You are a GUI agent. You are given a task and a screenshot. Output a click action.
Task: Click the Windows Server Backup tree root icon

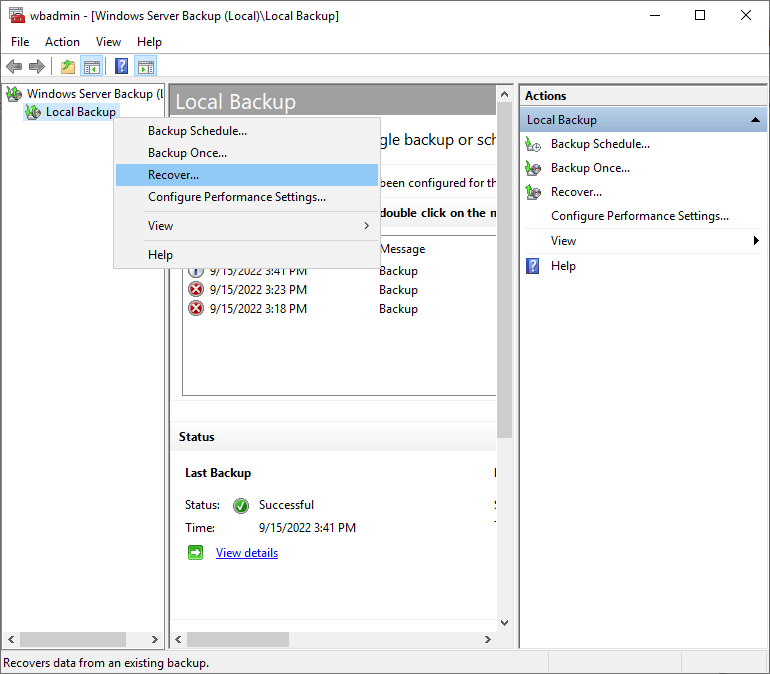click(x=14, y=94)
